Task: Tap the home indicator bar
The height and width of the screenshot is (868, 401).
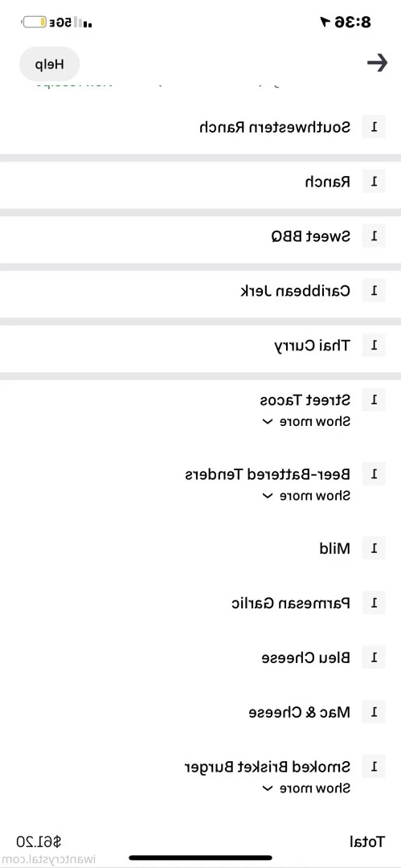Action: coord(201,858)
